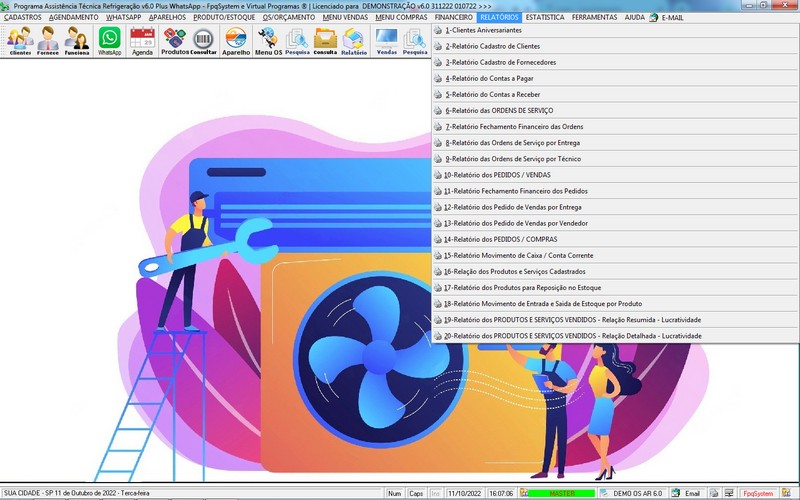Open the ESTATISTICA menu
Screen dimensions: 800x500
coord(544,18)
